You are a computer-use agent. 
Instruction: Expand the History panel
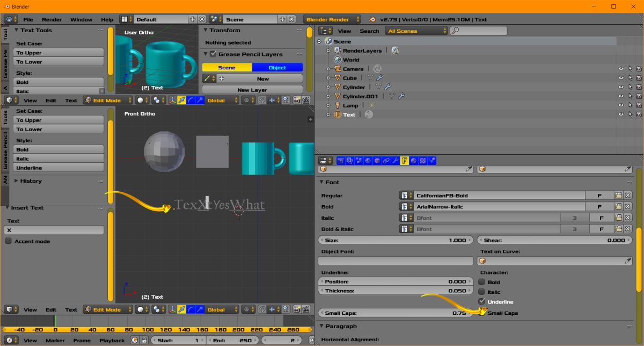pyautogui.click(x=16, y=181)
